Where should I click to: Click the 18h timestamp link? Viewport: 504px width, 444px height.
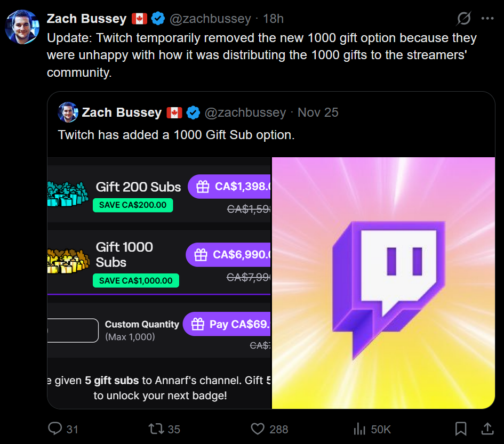point(273,19)
